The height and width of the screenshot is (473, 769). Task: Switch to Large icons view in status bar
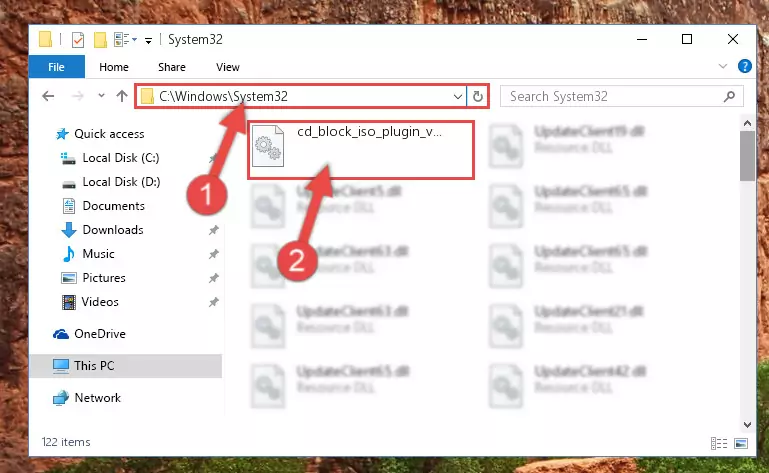tap(741, 444)
